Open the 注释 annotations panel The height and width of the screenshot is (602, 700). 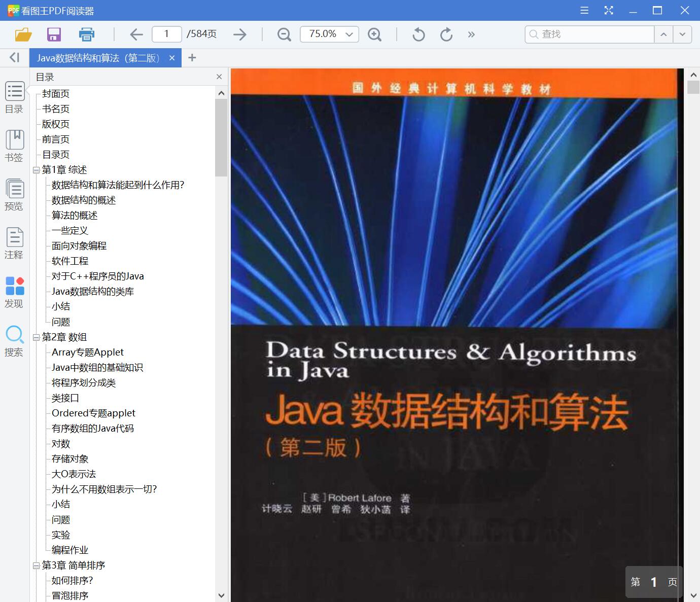14,243
